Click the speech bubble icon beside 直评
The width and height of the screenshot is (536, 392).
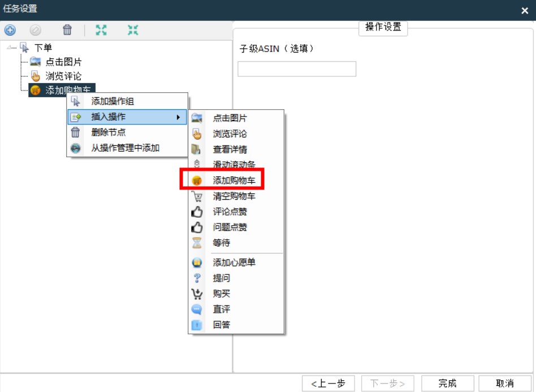[197, 309]
